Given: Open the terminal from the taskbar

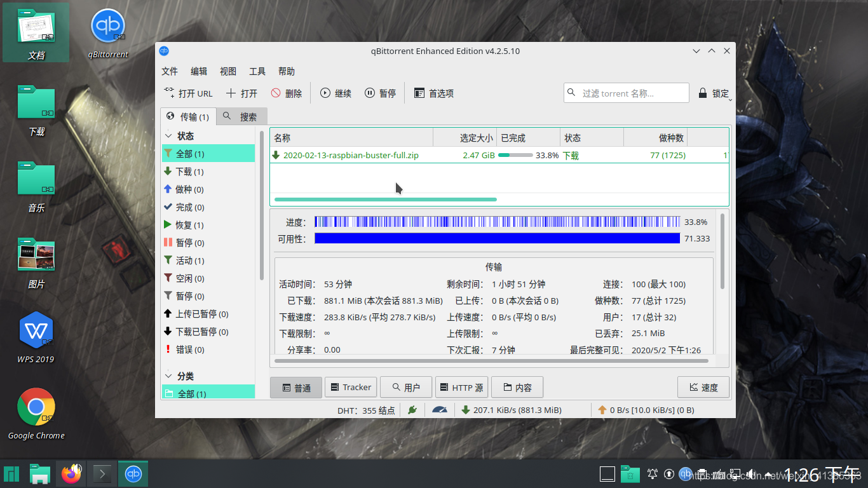Looking at the screenshot, I should pyautogui.click(x=102, y=473).
